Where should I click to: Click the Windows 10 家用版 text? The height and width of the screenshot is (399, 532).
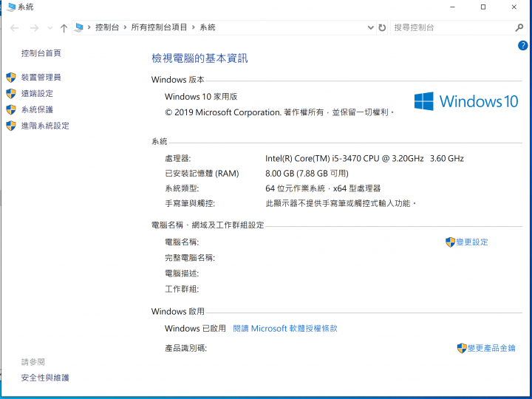201,97
